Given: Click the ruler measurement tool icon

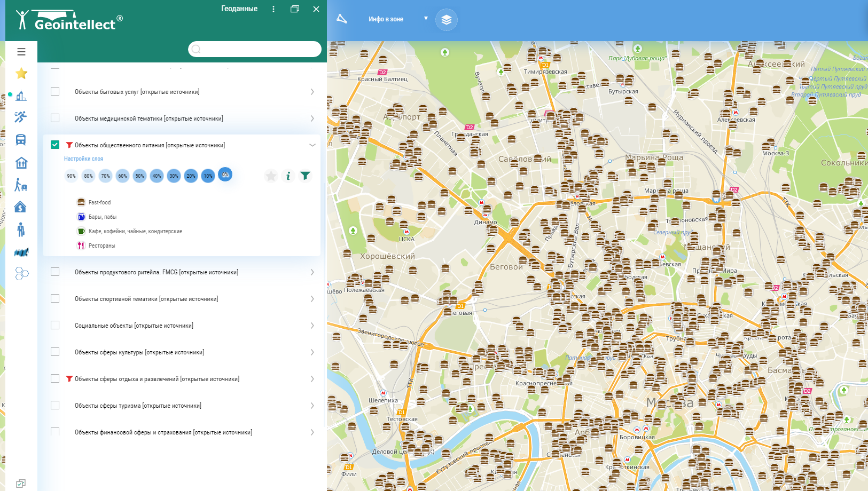Looking at the screenshot, I should click(342, 19).
